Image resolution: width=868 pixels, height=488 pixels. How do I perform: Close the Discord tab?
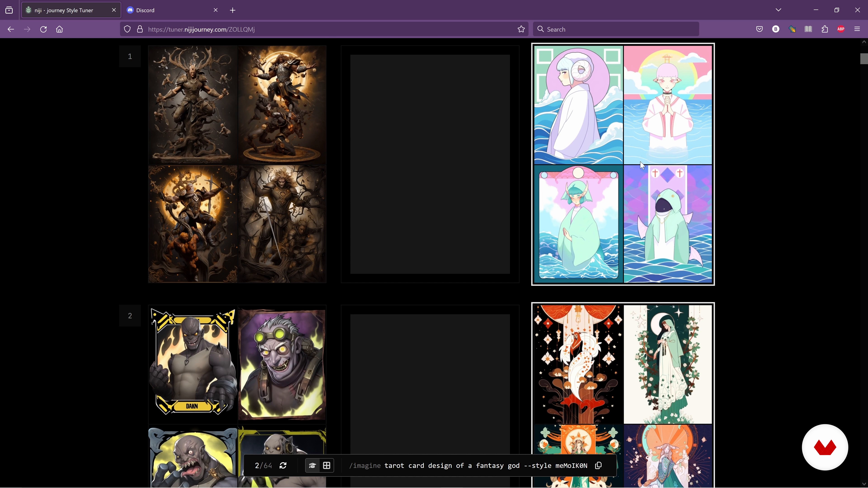[x=216, y=10]
